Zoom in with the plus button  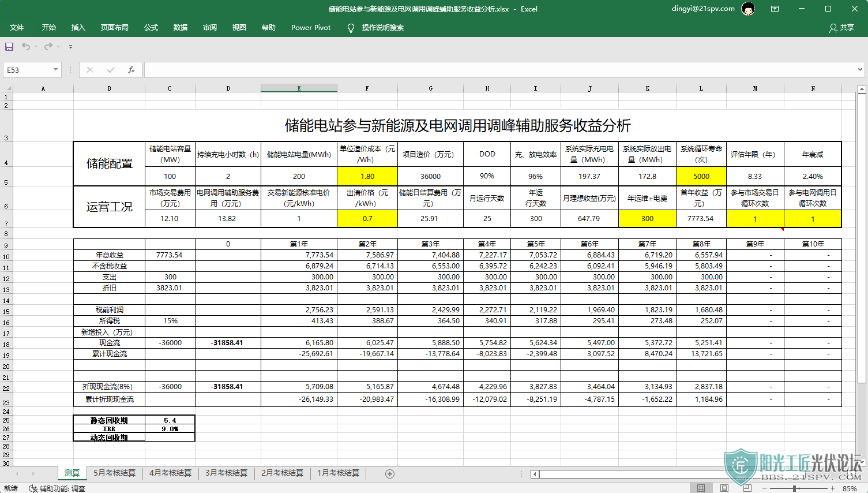pyautogui.click(x=832, y=488)
